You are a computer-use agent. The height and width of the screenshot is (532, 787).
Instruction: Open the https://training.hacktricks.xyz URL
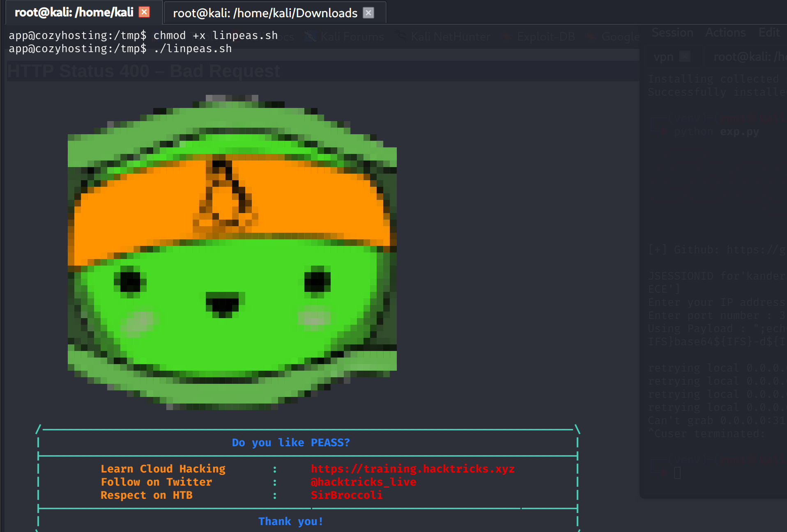[413, 469]
